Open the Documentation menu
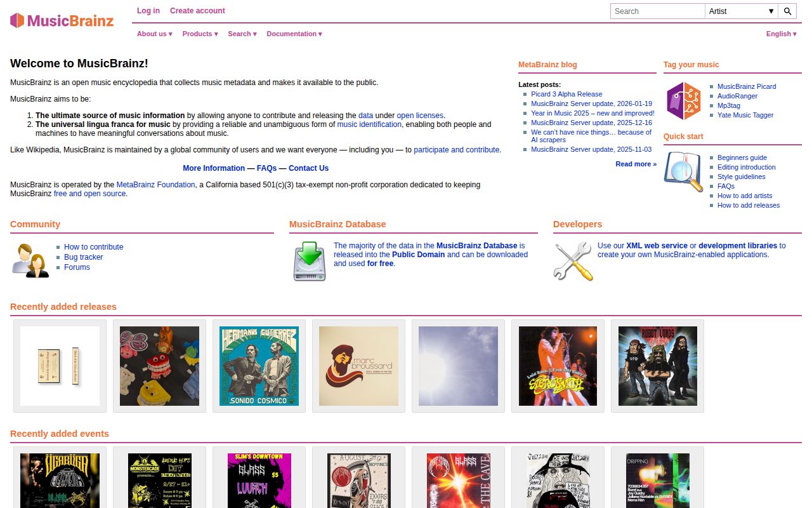812x508 pixels. pyautogui.click(x=294, y=34)
